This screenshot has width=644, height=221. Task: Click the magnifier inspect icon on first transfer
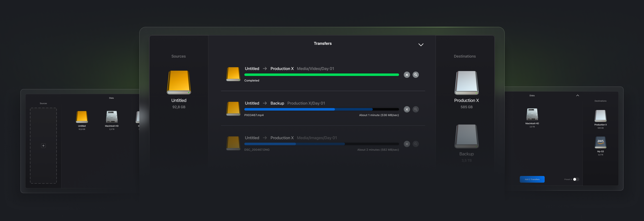[x=416, y=75]
